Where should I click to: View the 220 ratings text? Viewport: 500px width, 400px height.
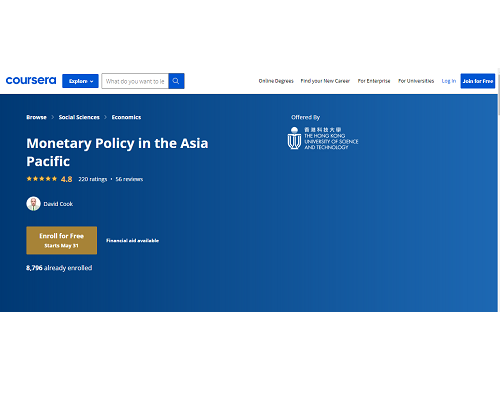93,179
